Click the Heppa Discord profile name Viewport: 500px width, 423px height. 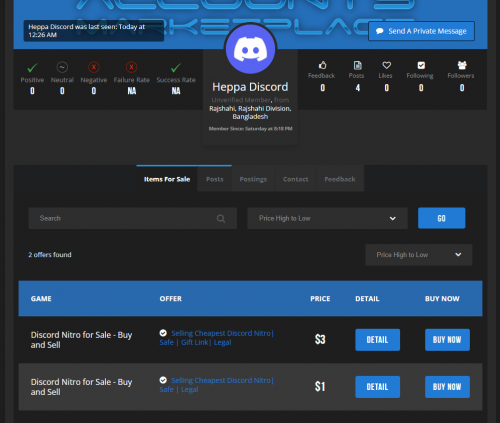click(250, 87)
